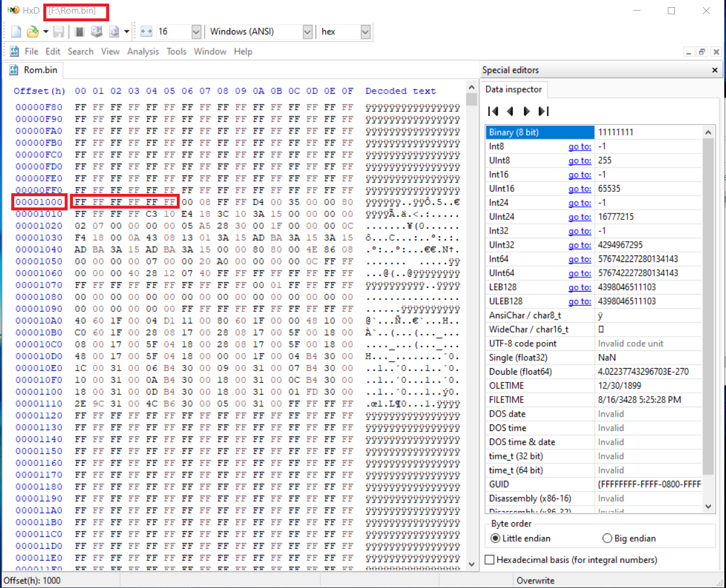Open the Analysis menu

coord(143,52)
